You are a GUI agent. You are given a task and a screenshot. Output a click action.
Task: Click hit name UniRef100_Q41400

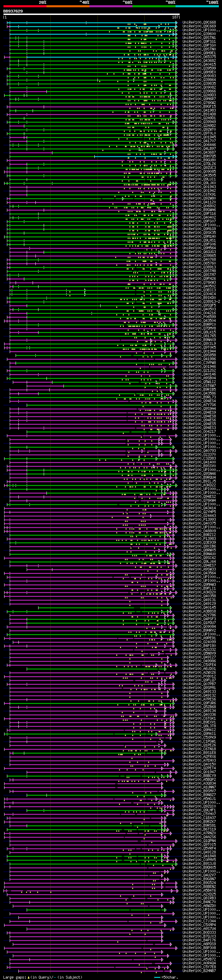pyautogui.click(x=199, y=462)
